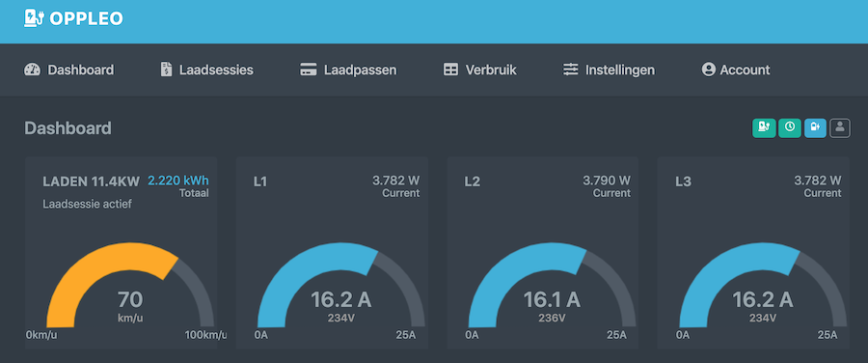Click the Totaal label
The width and height of the screenshot is (868, 363).
194,193
